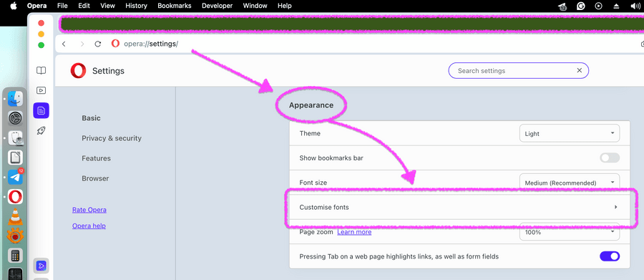Open the Opera help link
Image resolution: width=644 pixels, height=280 pixels.
point(89,226)
